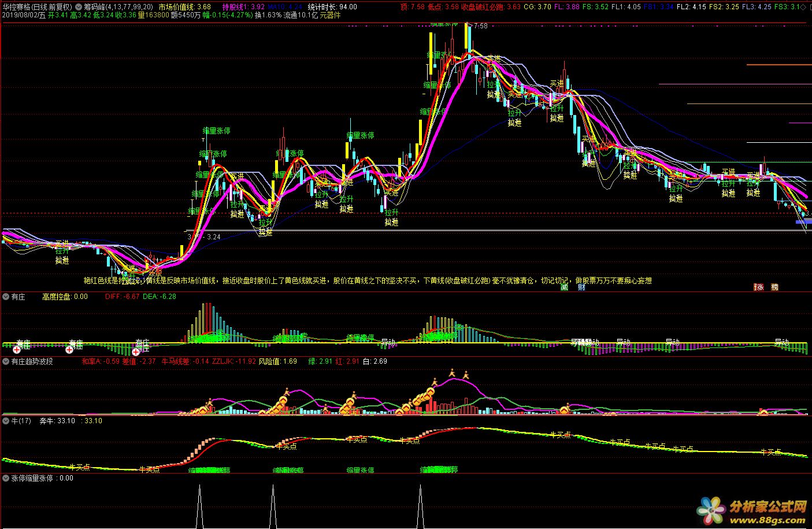Click the 持股线1: 3.92 readout

coord(243,7)
